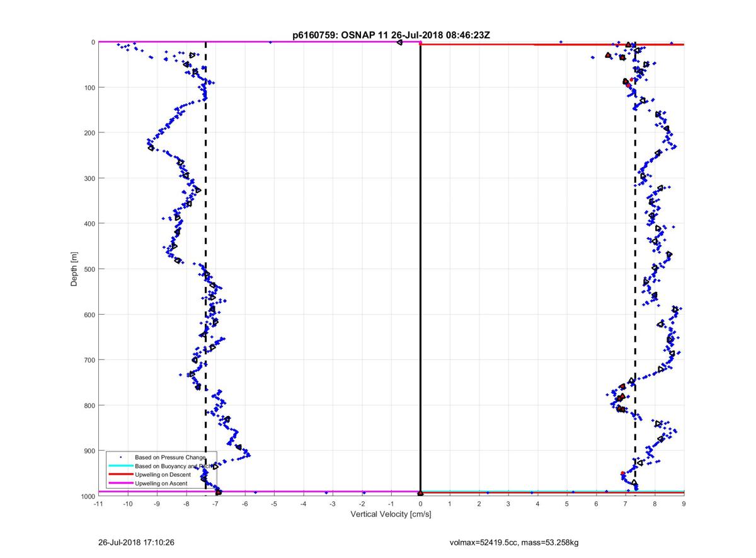The image size is (756, 558).
Task: Click the red line swatch in legend
Action: (120, 474)
